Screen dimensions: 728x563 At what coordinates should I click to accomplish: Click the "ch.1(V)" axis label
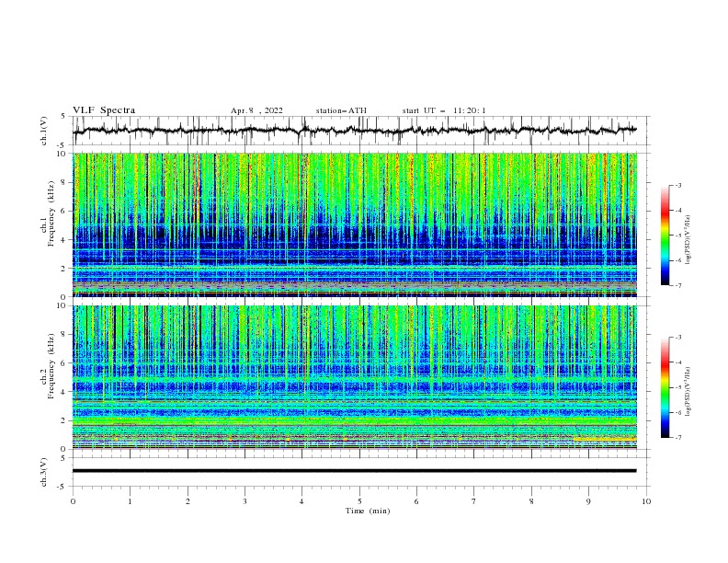coord(43,131)
